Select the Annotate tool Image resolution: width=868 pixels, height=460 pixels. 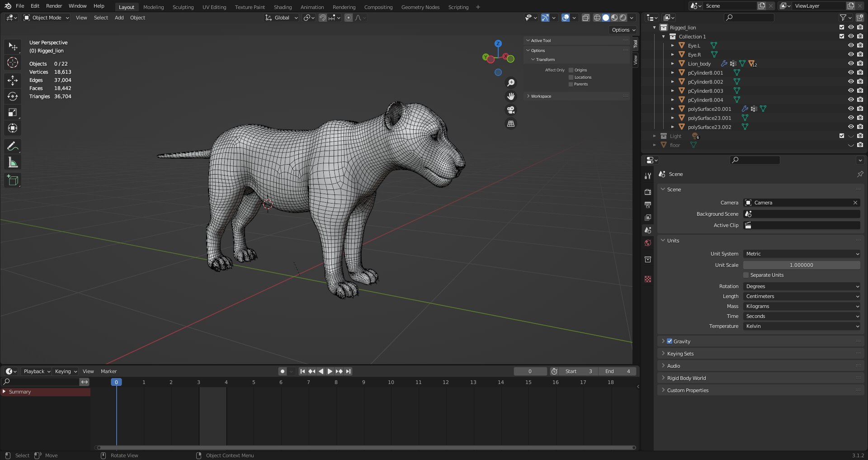(13, 146)
